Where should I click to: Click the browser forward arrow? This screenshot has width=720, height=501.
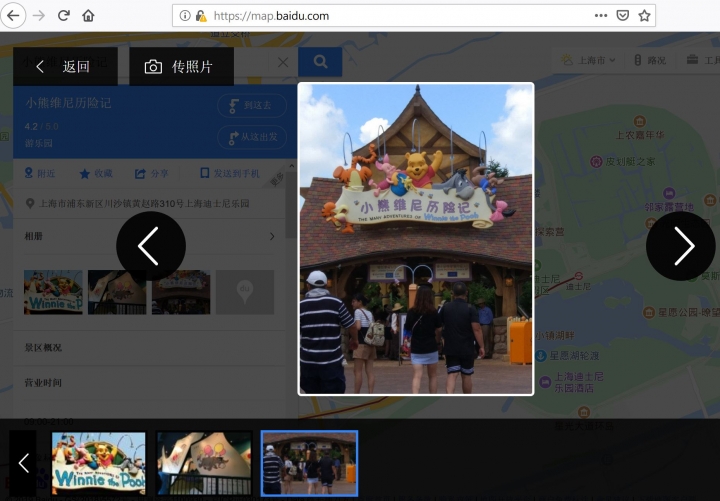point(39,16)
